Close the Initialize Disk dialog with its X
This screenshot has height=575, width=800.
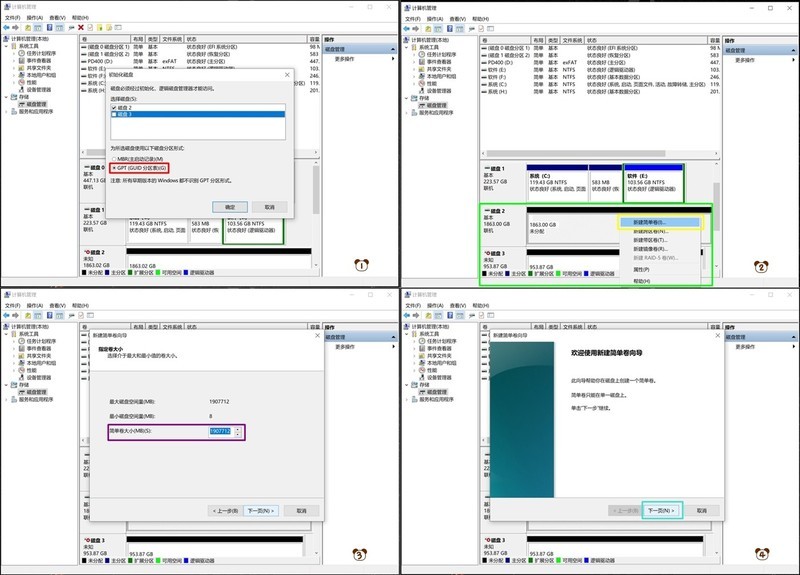click(287, 75)
